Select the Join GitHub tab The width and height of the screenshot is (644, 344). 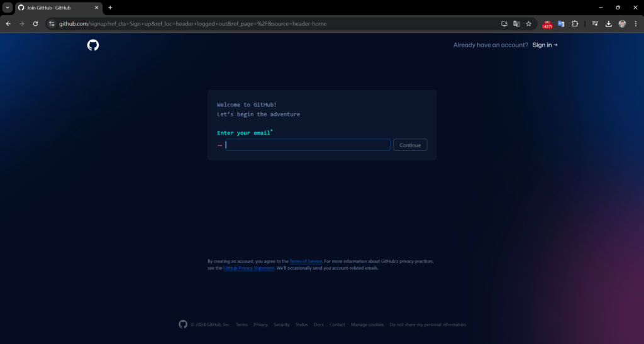pyautogui.click(x=57, y=8)
